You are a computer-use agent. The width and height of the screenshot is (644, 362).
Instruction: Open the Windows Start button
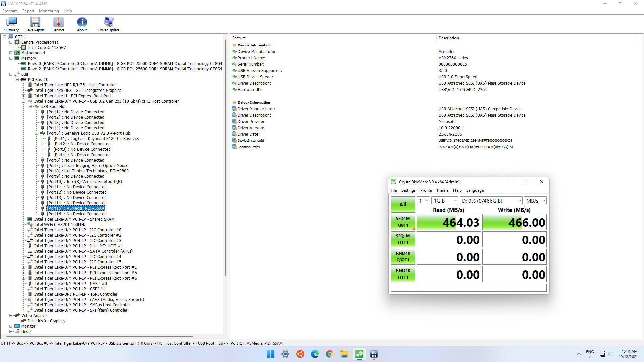tap(270, 354)
